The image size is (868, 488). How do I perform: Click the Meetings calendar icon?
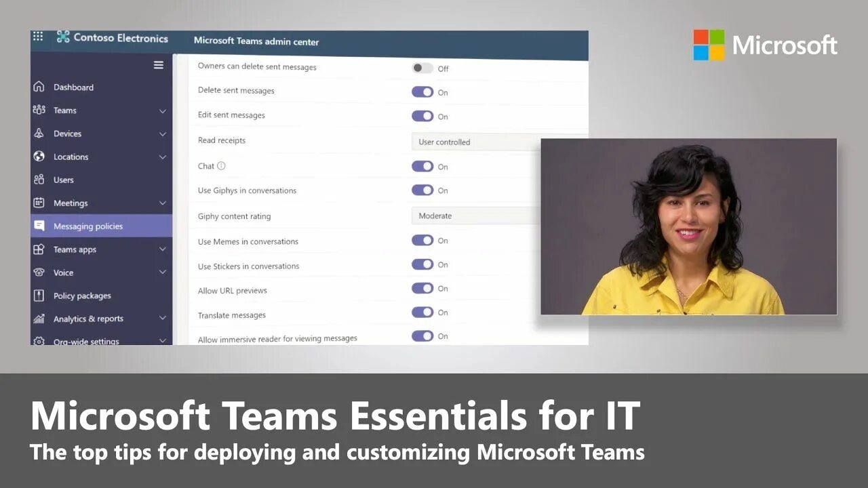[39, 203]
